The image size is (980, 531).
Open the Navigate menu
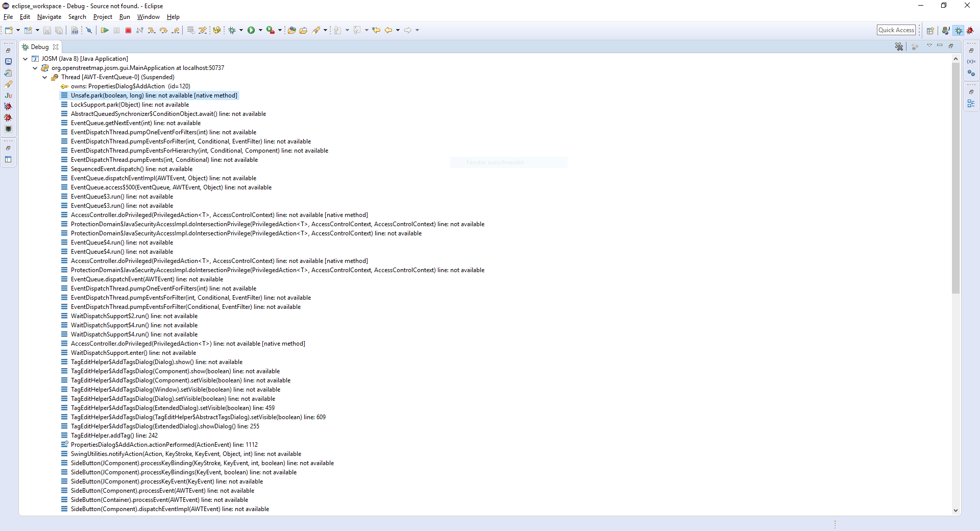point(49,17)
